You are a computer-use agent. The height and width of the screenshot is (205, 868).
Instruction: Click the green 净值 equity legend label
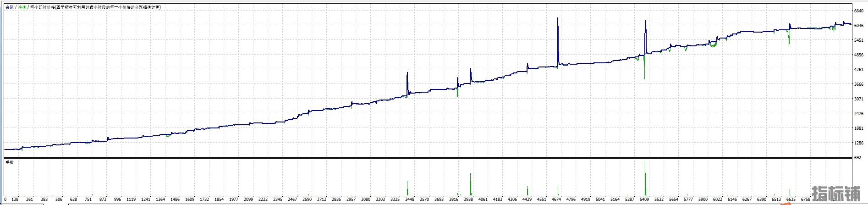click(x=22, y=7)
